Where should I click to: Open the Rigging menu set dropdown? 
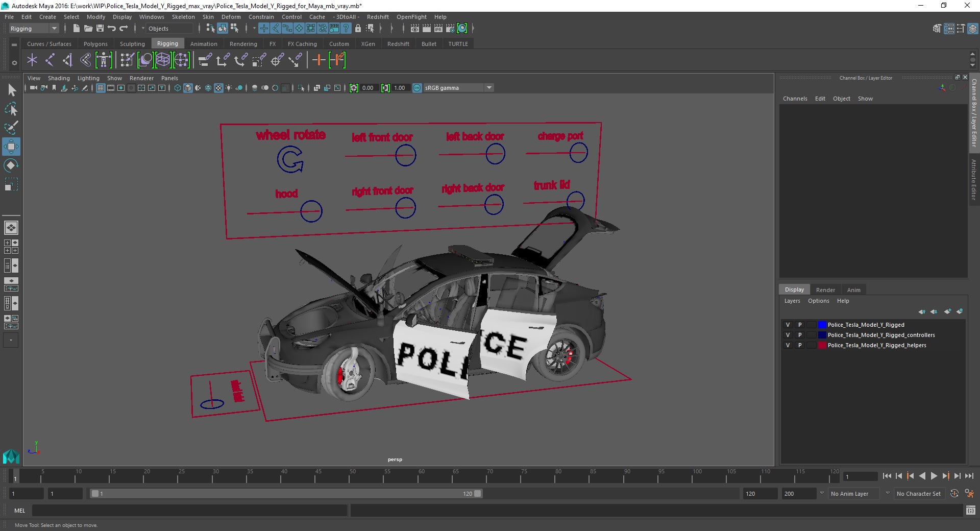(33, 29)
